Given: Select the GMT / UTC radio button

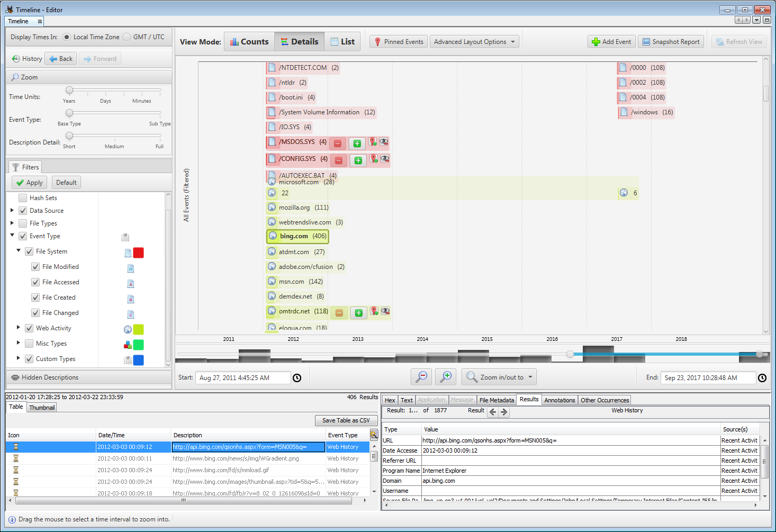Looking at the screenshot, I should click(x=127, y=37).
